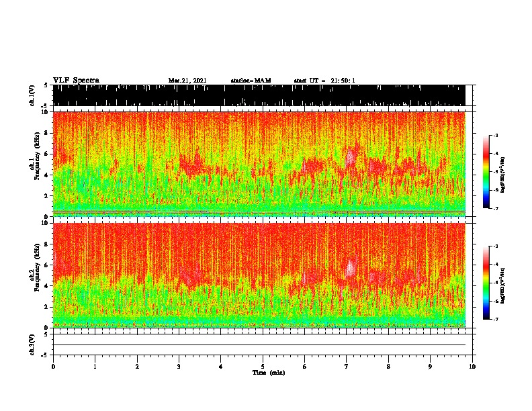Click the ch.1 spectrogram plot area
Image resolution: width=532 pixels, height=411 pixels.
click(259, 164)
